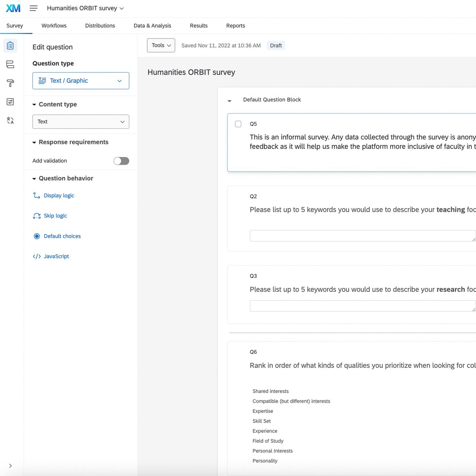Select the Personality ranking item
Screen dimensions: 476x476
pyautogui.click(x=265, y=461)
